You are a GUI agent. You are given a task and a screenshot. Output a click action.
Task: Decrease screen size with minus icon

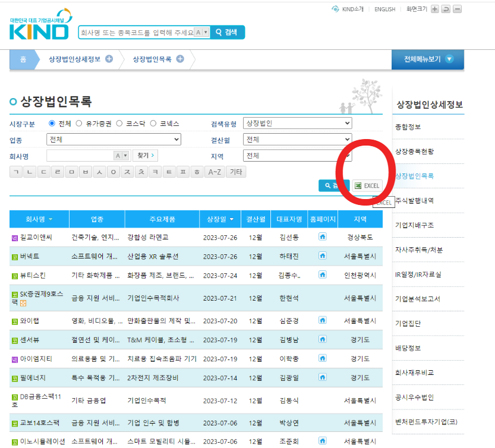[457, 9]
